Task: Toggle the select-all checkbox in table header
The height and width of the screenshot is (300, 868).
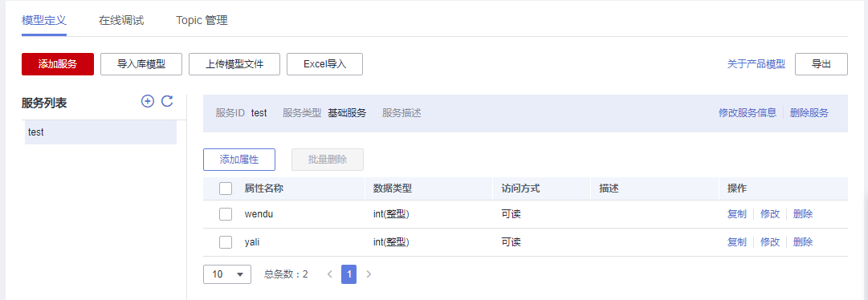Action: coord(226,189)
